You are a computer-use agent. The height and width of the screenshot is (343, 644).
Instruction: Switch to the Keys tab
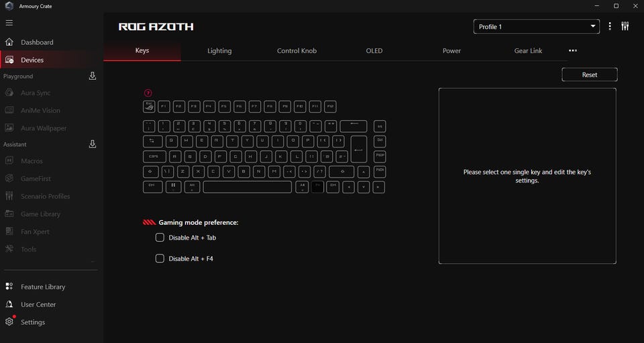(142, 50)
